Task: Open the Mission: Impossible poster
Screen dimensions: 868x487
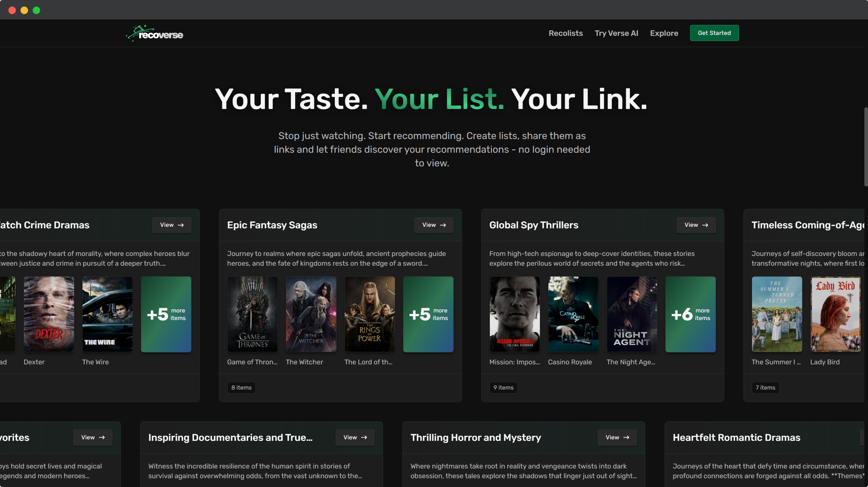Action: click(x=514, y=314)
